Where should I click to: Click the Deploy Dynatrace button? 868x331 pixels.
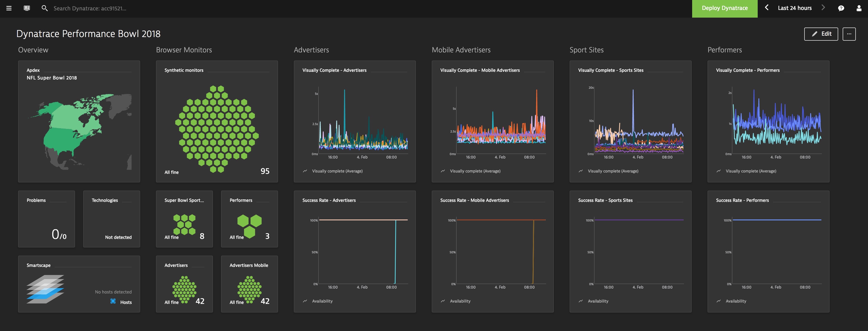724,8
